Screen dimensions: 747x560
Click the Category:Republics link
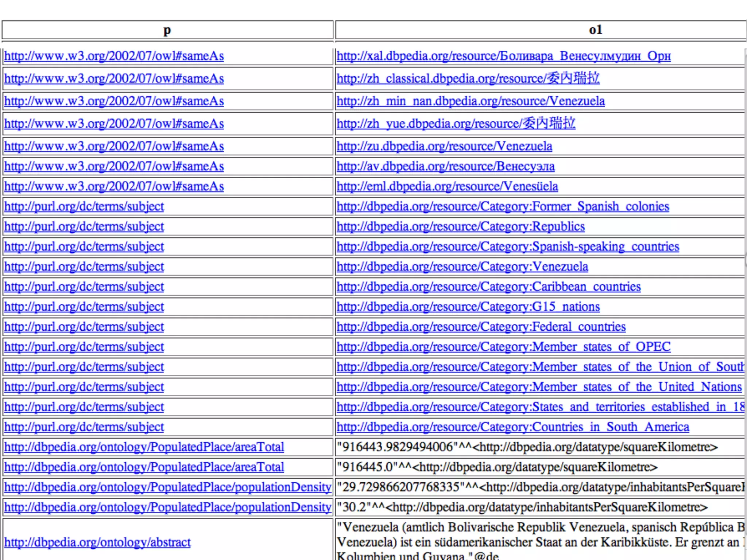[x=460, y=227]
